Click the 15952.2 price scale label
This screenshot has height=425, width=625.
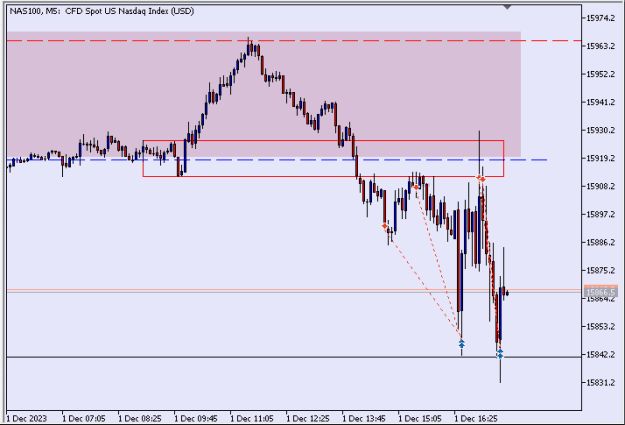600,74
